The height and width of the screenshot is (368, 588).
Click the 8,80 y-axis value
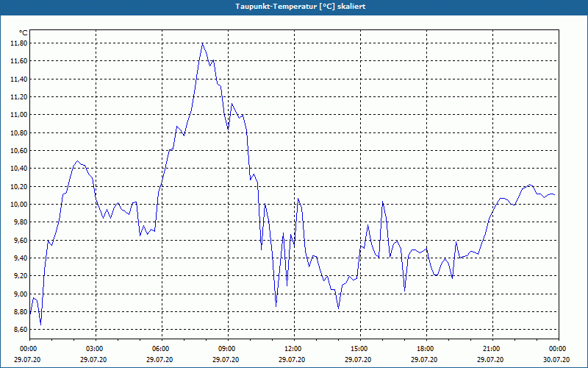(21, 311)
